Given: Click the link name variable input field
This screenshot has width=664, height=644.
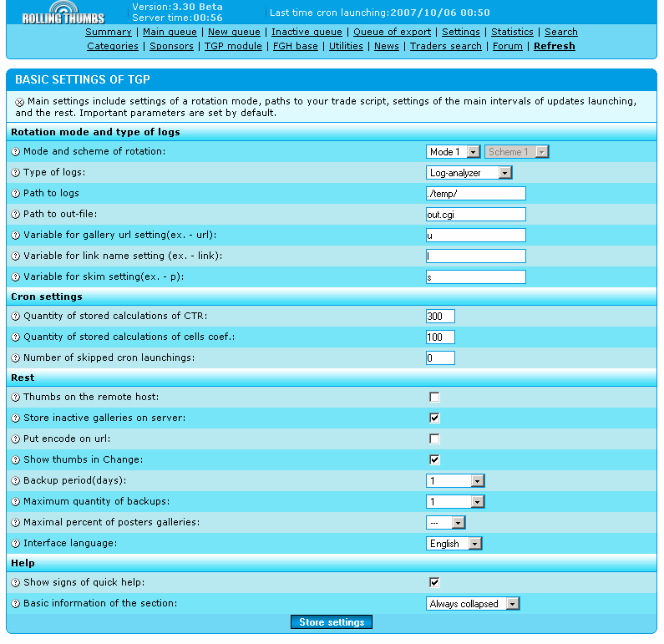Looking at the screenshot, I should (x=476, y=256).
